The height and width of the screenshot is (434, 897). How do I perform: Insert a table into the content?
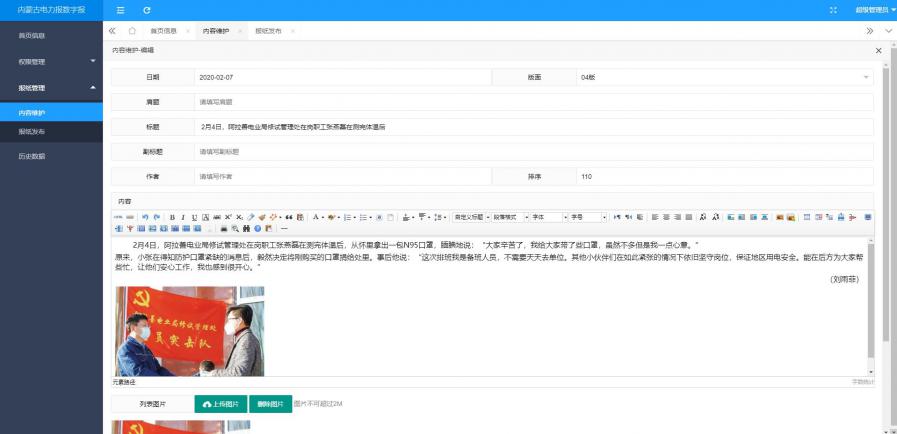tap(807, 217)
